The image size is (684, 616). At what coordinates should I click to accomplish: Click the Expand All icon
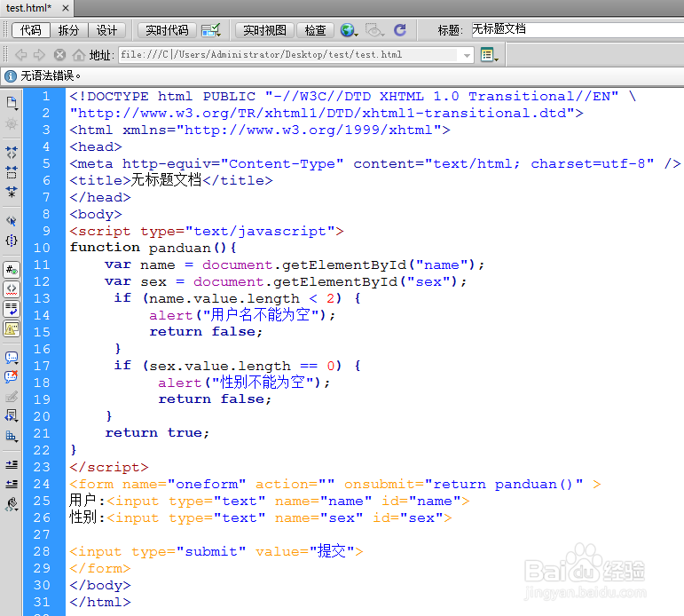click(12, 192)
